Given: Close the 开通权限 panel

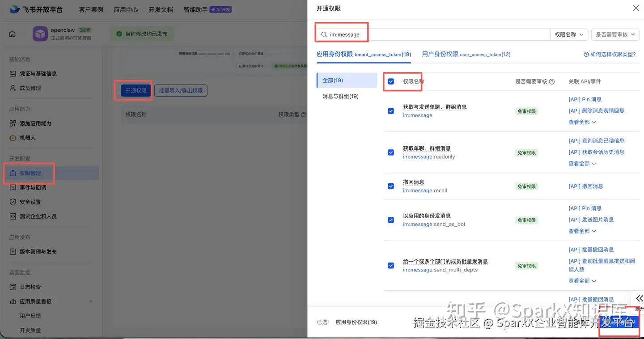Looking at the screenshot, I should coord(636,8).
